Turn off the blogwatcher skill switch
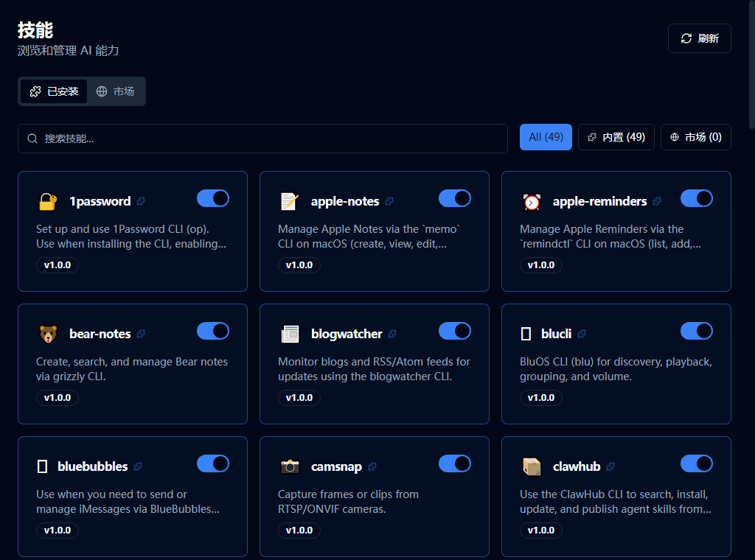The width and height of the screenshot is (755, 560). point(455,331)
